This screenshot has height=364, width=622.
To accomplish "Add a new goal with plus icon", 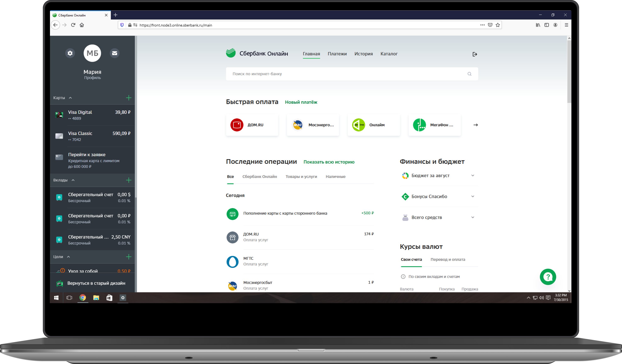I will (129, 257).
